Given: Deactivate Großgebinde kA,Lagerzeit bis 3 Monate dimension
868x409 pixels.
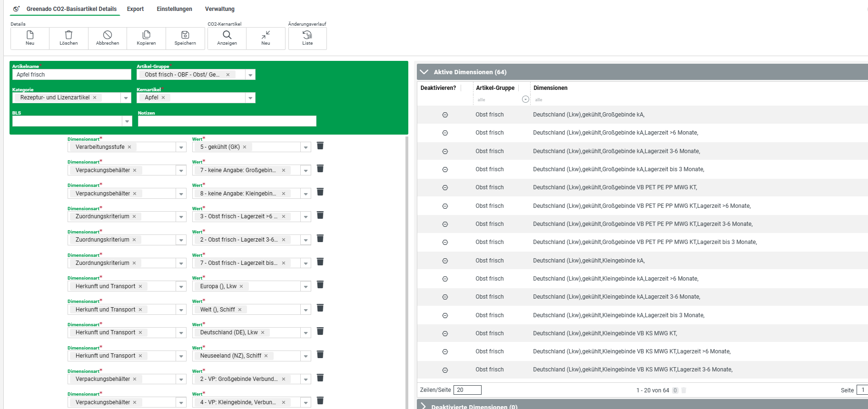Looking at the screenshot, I should click(x=445, y=169).
